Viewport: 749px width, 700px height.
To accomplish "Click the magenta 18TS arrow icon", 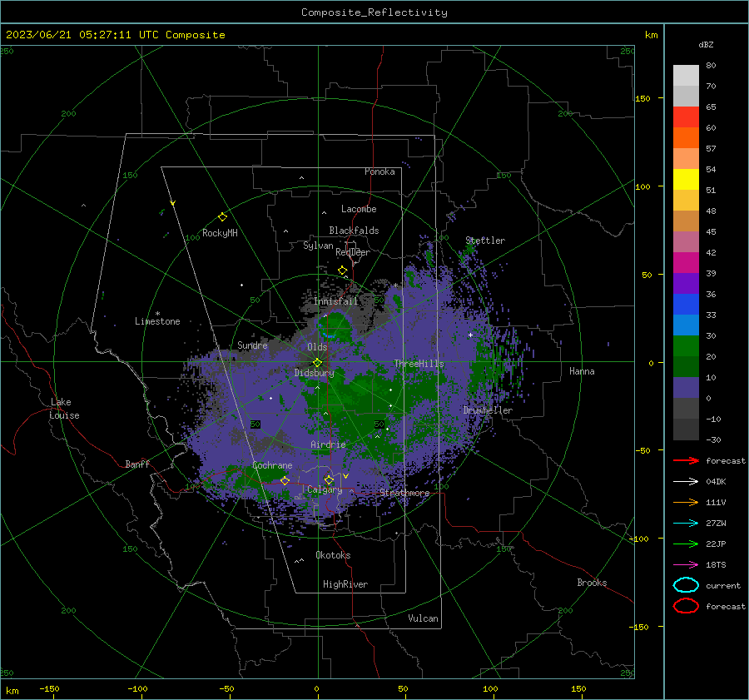I will tap(686, 565).
